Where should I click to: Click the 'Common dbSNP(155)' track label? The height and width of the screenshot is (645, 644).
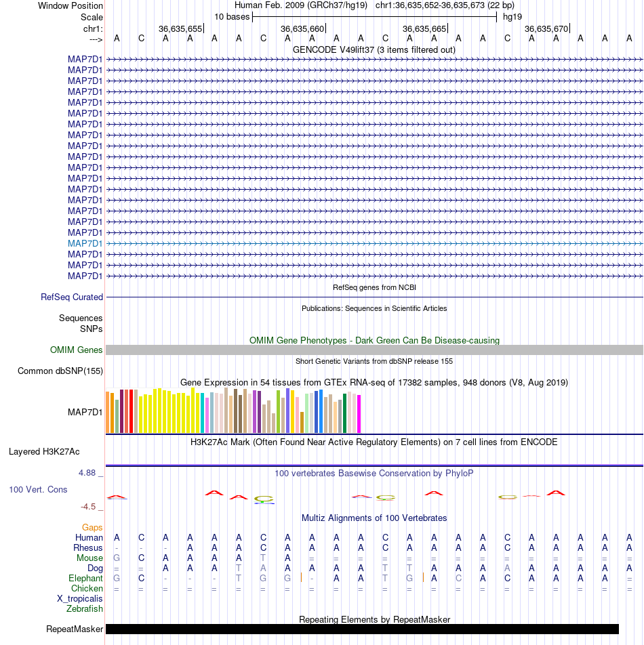[60, 371]
